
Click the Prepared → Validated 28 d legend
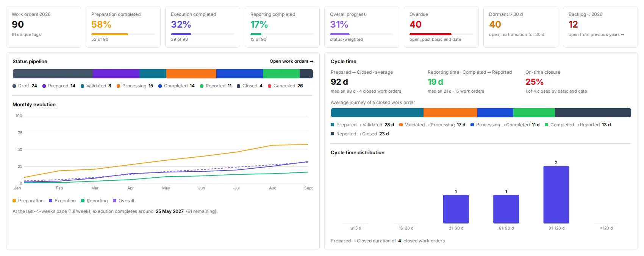pos(363,125)
